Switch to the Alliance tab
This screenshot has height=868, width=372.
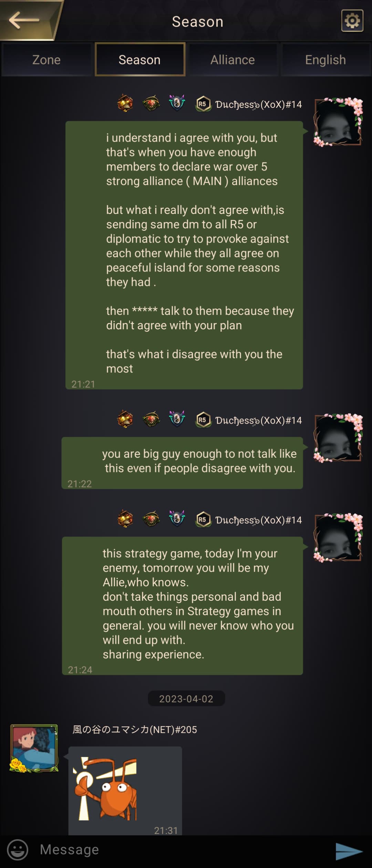(x=233, y=60)
